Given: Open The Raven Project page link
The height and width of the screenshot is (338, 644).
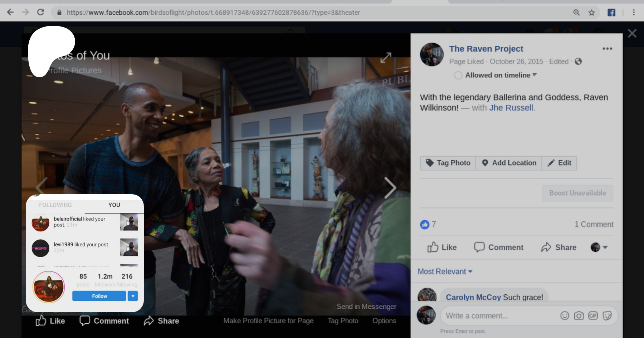Looking at the screenshot, I should 486,49.
